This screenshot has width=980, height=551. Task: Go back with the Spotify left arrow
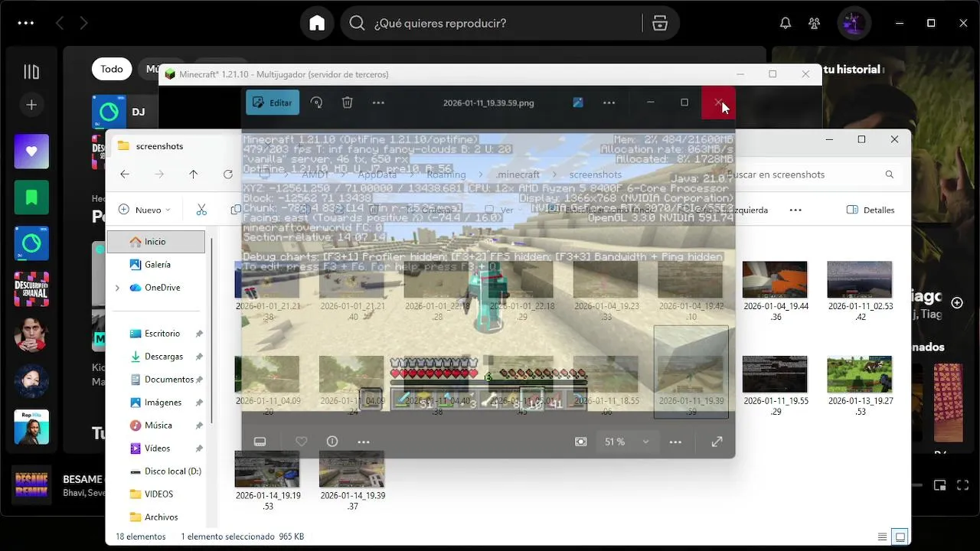(60, 23)
